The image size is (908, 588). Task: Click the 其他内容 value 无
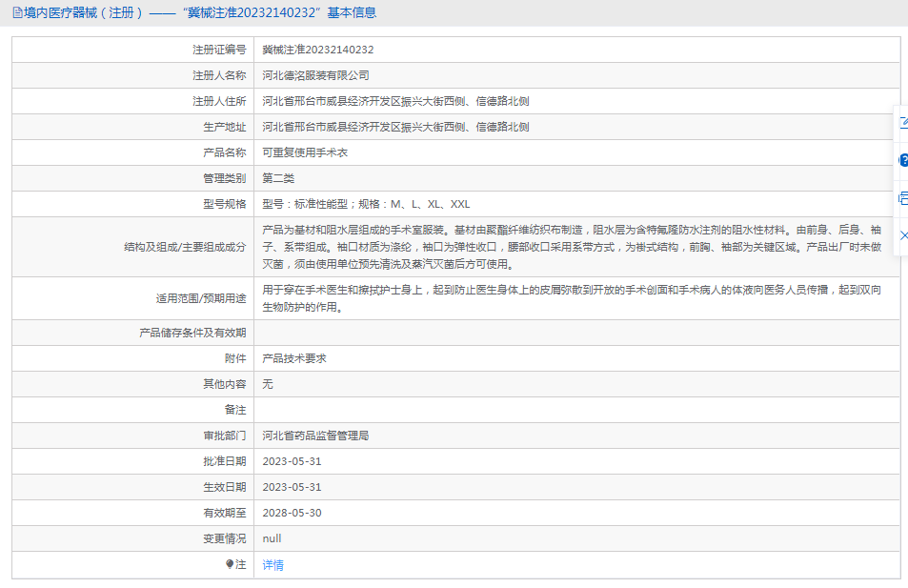pyautogui.click(x=268, y=384)
